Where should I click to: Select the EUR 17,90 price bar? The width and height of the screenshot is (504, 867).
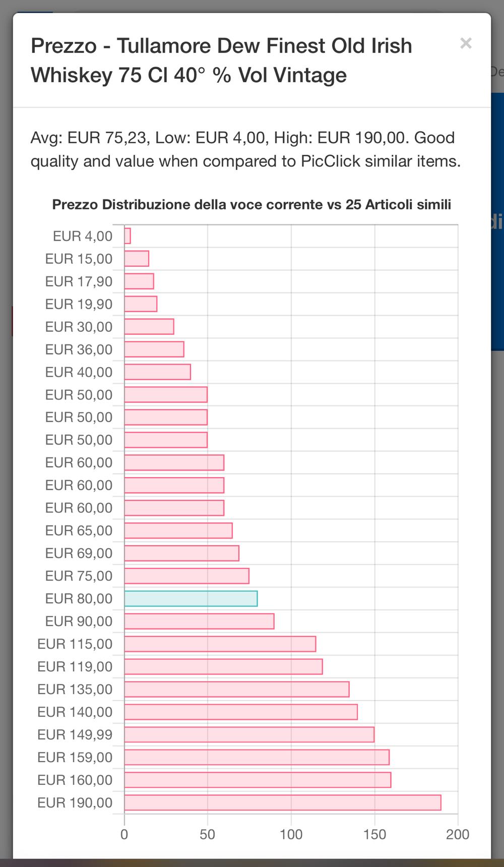tap(139, 281)
